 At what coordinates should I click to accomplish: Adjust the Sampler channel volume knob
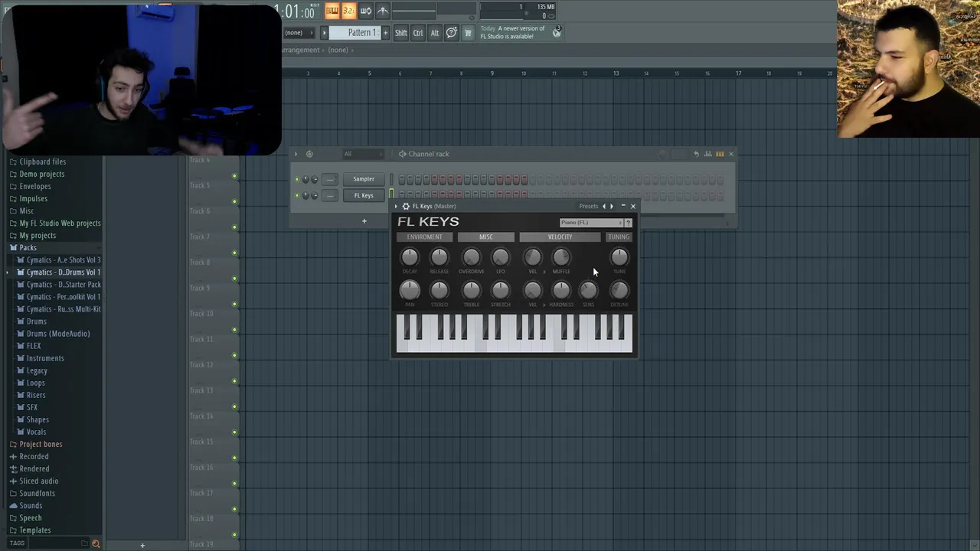[x=314, y=180]
